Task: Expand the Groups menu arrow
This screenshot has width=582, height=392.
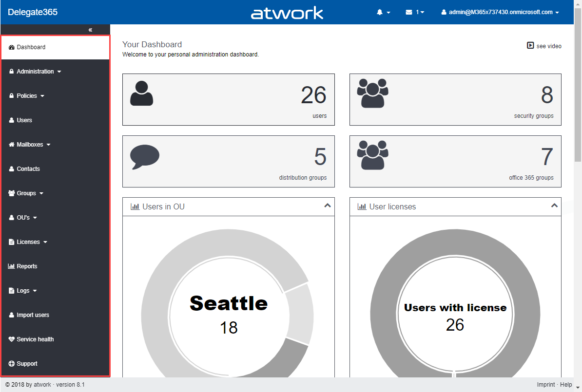Action: point(41,194)
